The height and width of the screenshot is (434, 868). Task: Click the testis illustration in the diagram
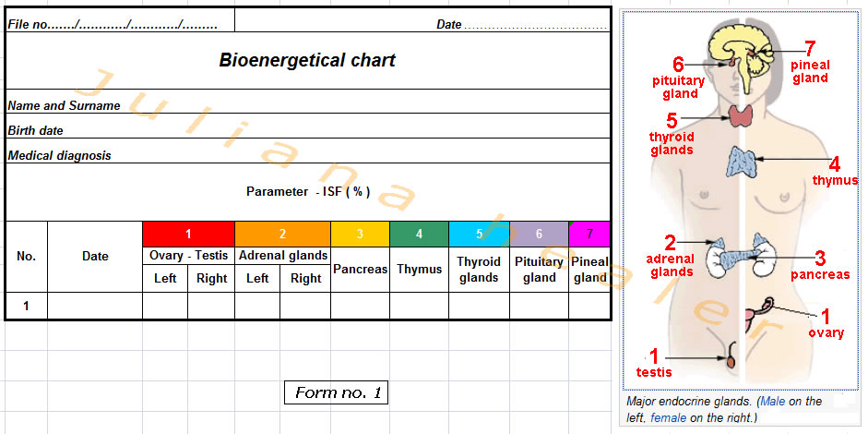[731, 360]
